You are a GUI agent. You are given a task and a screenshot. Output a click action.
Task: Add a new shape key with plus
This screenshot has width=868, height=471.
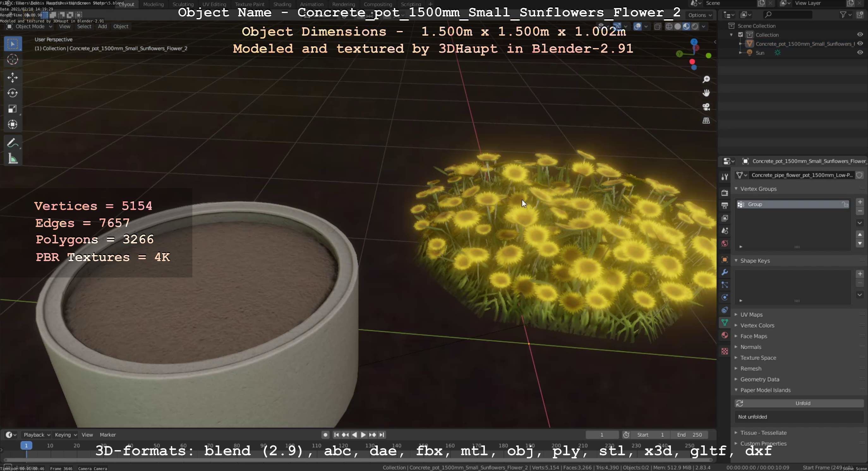[860, 274]
